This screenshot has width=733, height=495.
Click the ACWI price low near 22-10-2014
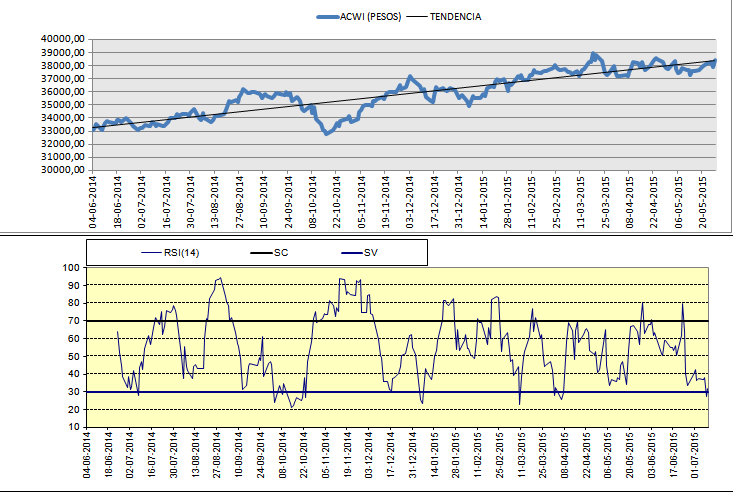click(326, 134)
